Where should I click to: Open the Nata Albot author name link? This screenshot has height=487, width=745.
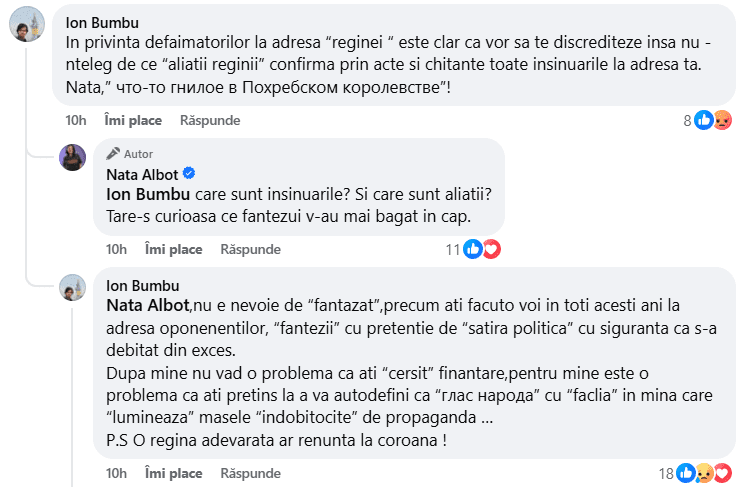(140, 175)
